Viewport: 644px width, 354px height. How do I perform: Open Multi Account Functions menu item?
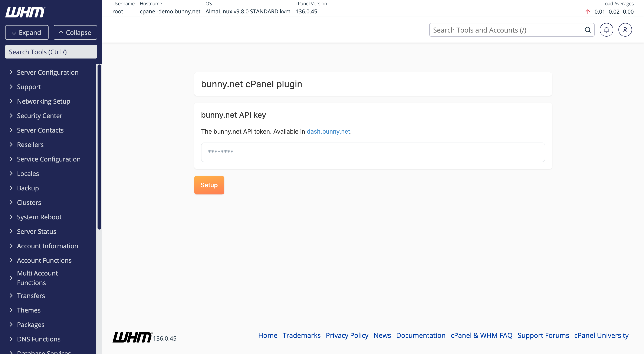click(37, 278)
